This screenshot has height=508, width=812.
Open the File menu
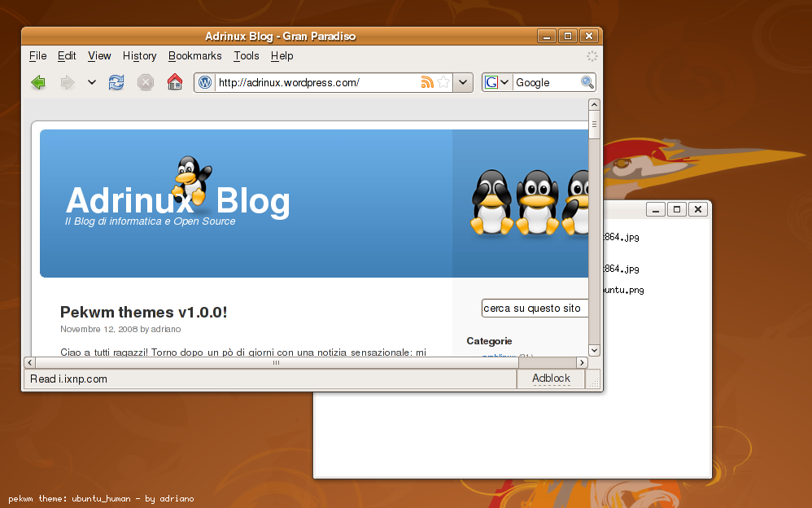[x=37, y=55]
